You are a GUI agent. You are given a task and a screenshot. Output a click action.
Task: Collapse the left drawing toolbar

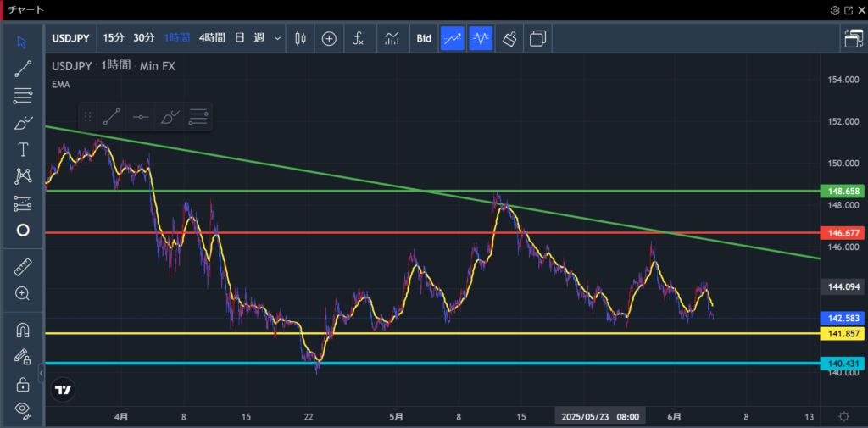tap(41, 373)
